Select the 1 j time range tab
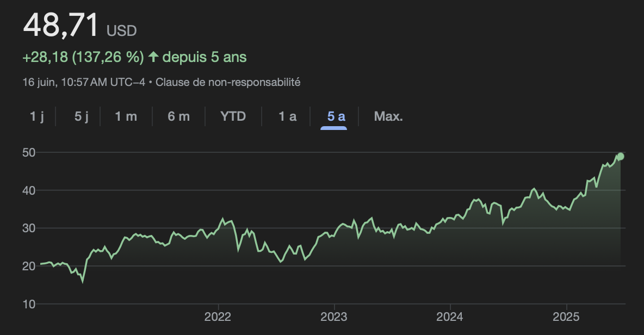 (x=36, y=116)
